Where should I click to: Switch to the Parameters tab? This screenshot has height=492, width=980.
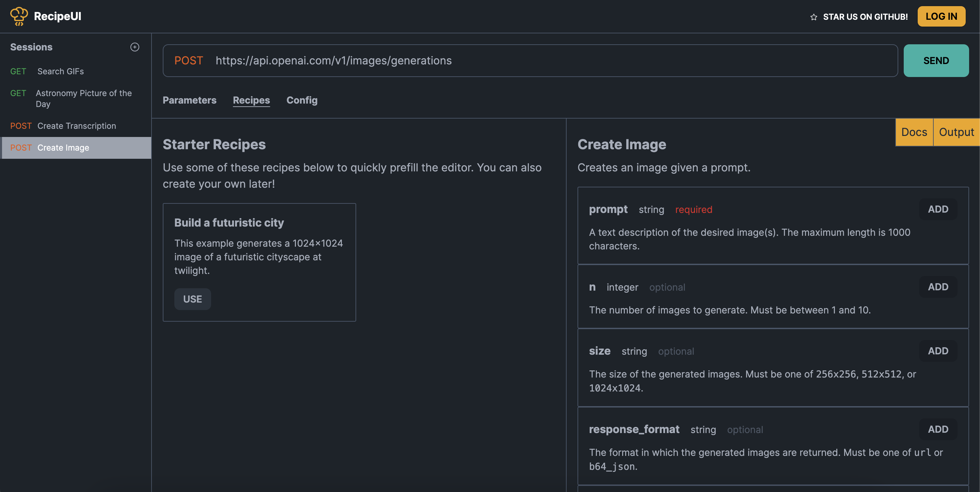(189, 100)
